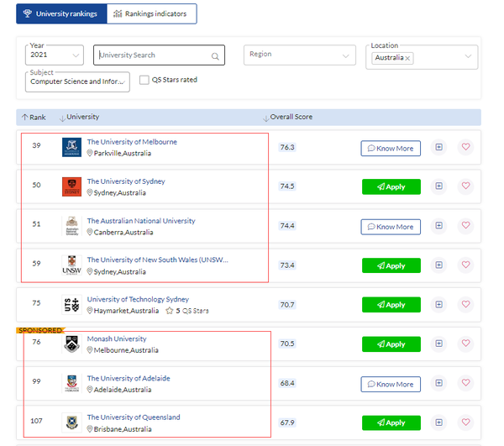Add UNSW to the compare list
Image resolution: width=504 pixels, height=446 pixels.
(438, 265)
